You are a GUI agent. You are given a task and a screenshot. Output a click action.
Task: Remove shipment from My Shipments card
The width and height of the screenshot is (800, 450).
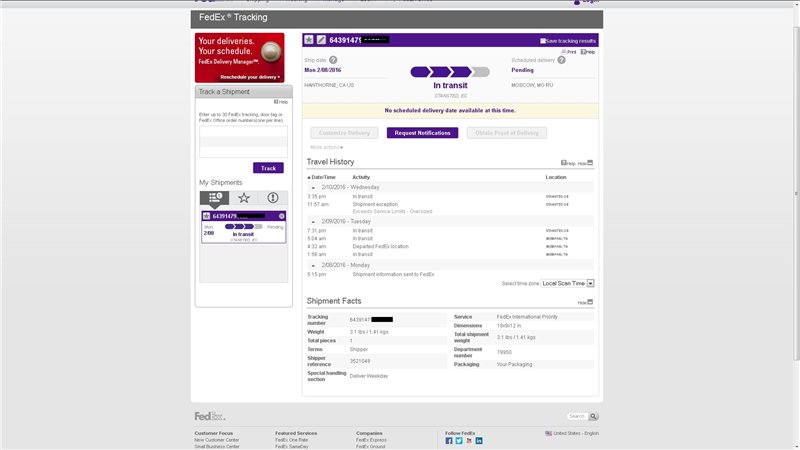[282, 216]
